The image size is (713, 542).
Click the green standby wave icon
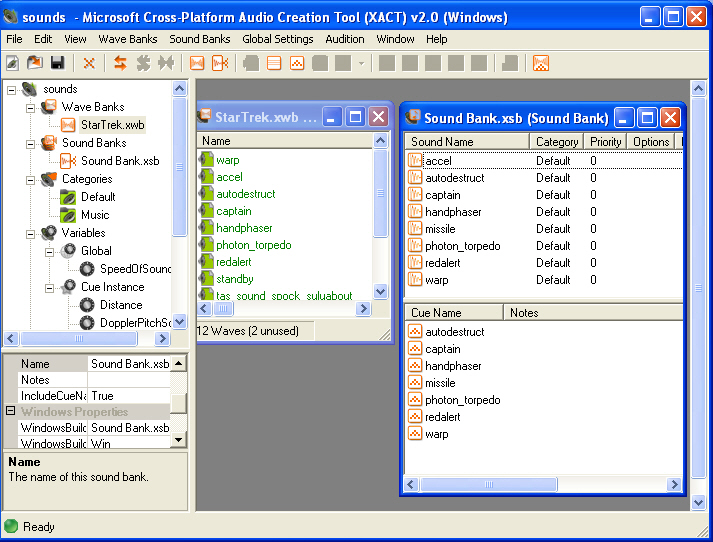206,278
